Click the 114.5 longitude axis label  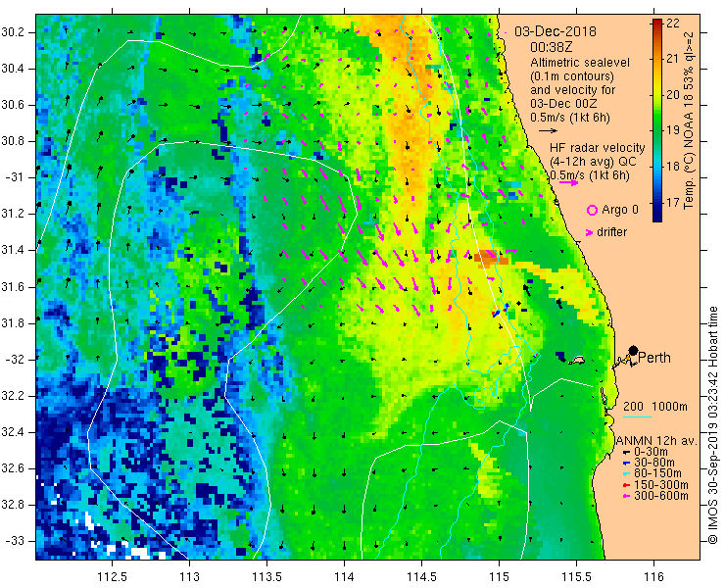point(421,577)
